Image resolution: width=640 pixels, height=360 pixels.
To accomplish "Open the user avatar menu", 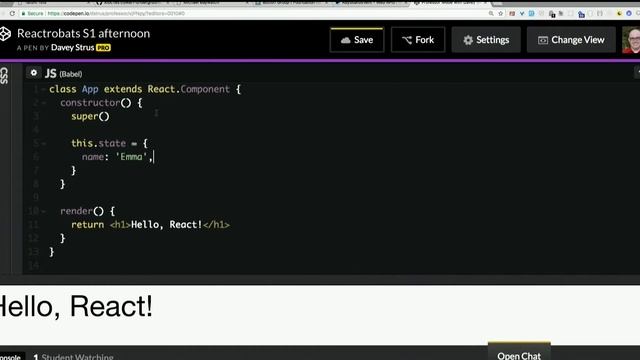I will 631,40.
